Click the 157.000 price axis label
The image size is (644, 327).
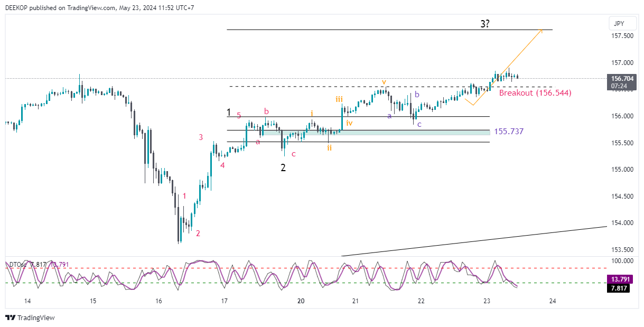tap(623, 63)
